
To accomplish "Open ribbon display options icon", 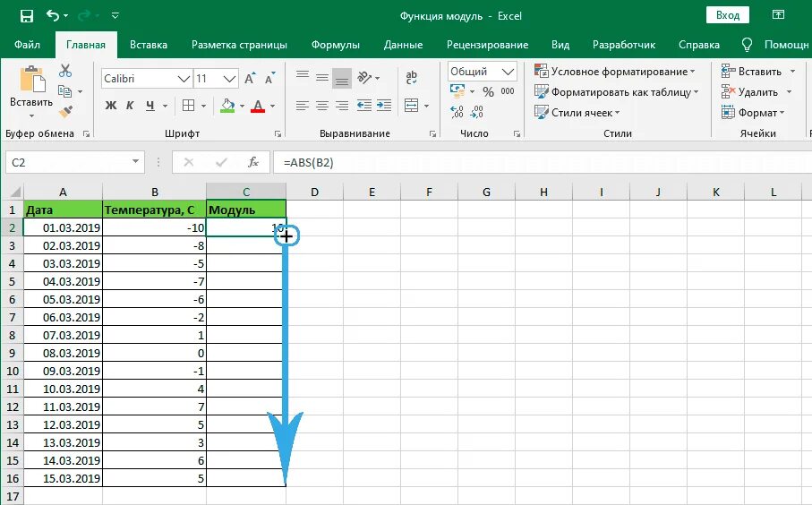I will click(778, 15).
